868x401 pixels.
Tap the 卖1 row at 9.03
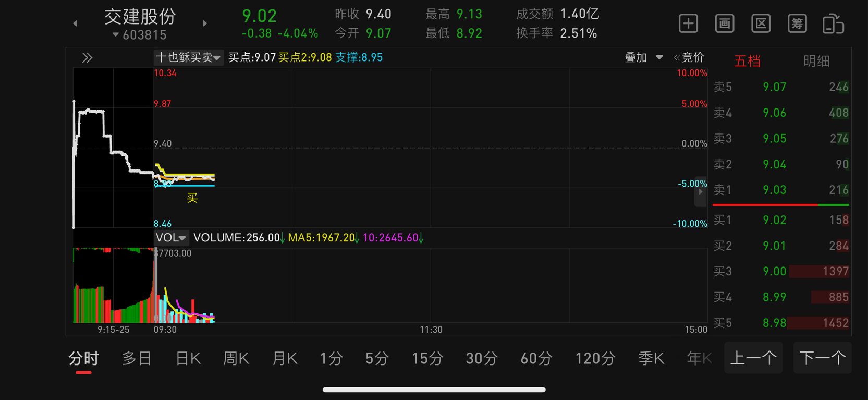pos(781,190)
